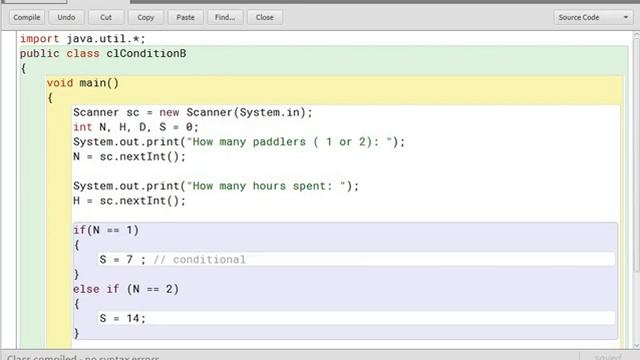Screen dimensions: 640x360
Task: Click the Compile button
Action: pos(27,18)
